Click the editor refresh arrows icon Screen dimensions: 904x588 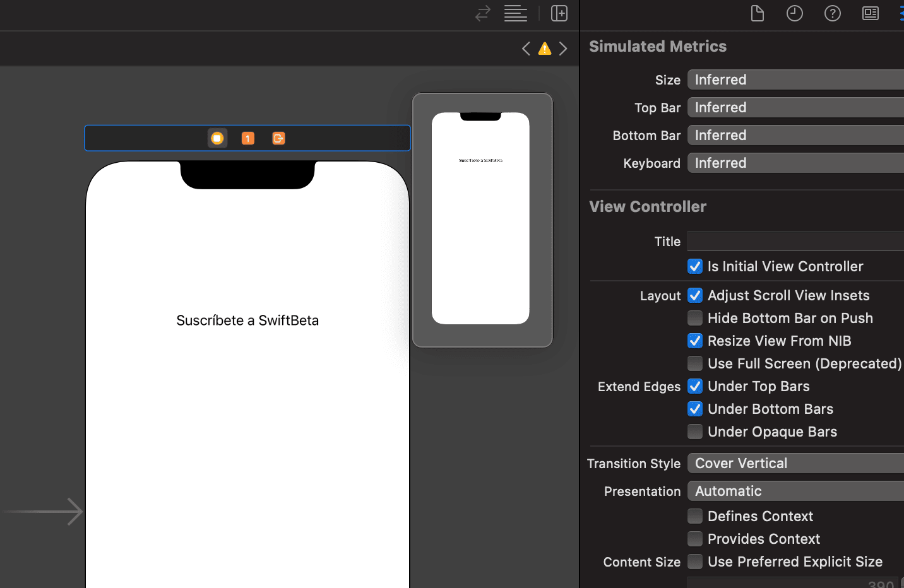coord(483,13)
